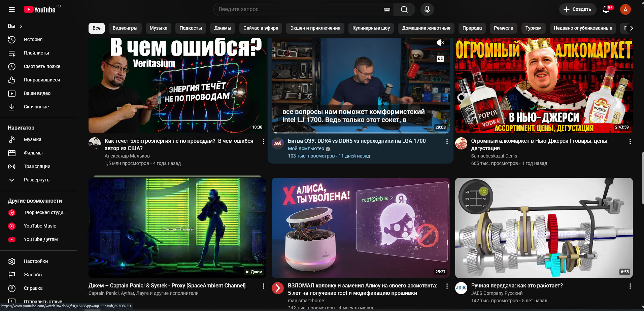Select the 'Природа' filter chip

pos(472,28)
